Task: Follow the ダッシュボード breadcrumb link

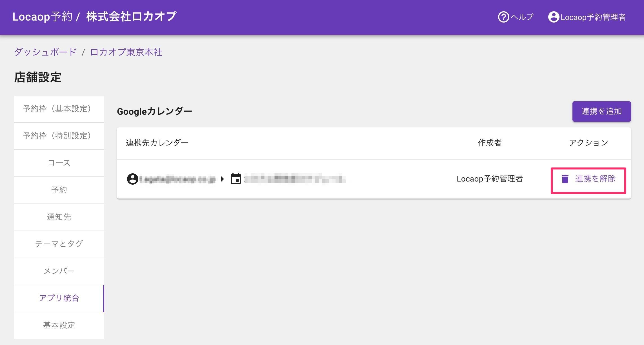Action: coord(45,52)
